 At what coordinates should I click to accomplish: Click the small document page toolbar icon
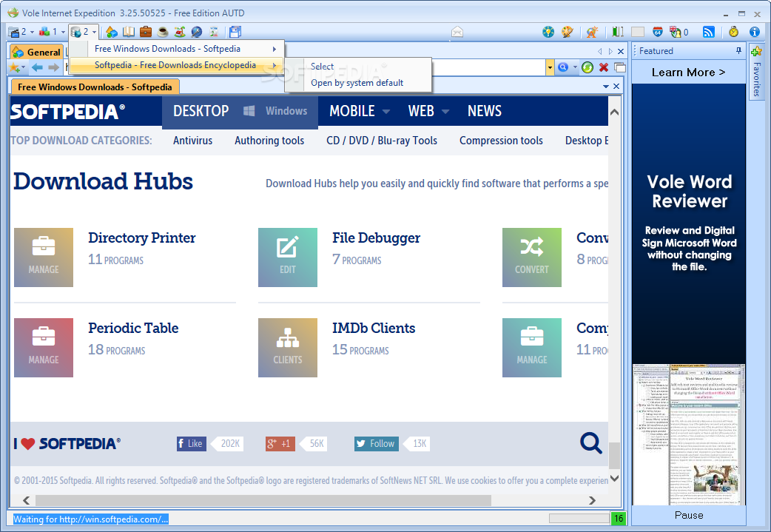(x=214, y=32)
